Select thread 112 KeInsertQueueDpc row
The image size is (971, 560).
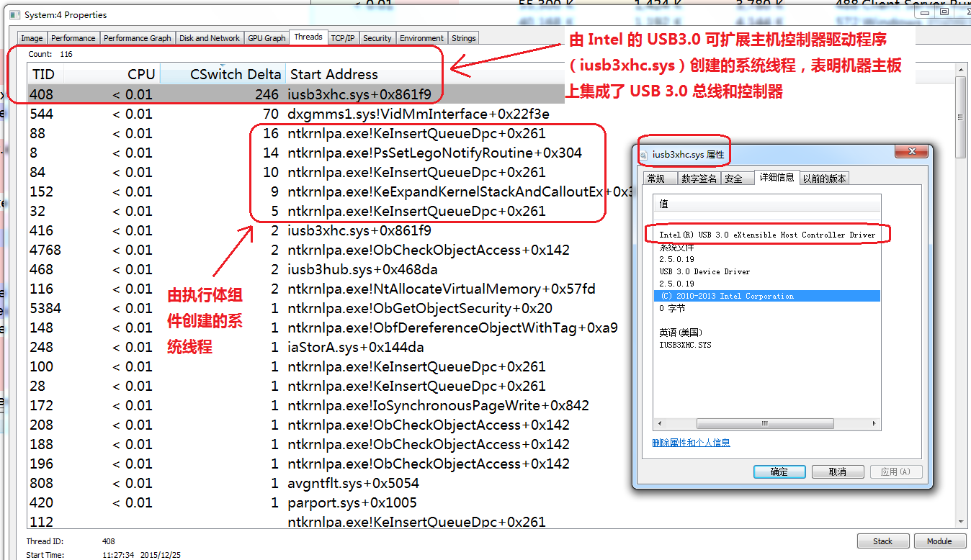pyautogui.click(x=296, y=521)
